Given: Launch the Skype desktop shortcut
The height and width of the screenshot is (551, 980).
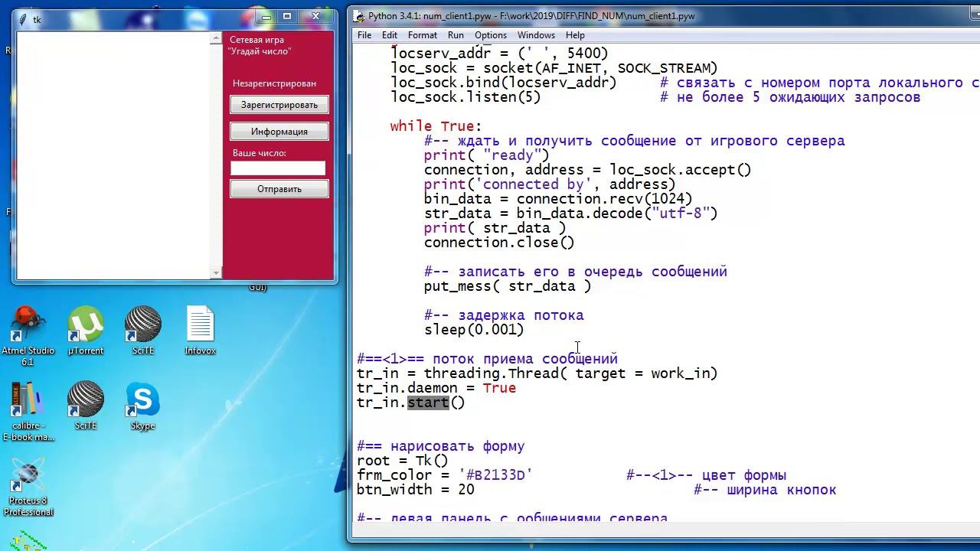Looking at the screenshot, I should pyautogui.click(x=143, y=406).
